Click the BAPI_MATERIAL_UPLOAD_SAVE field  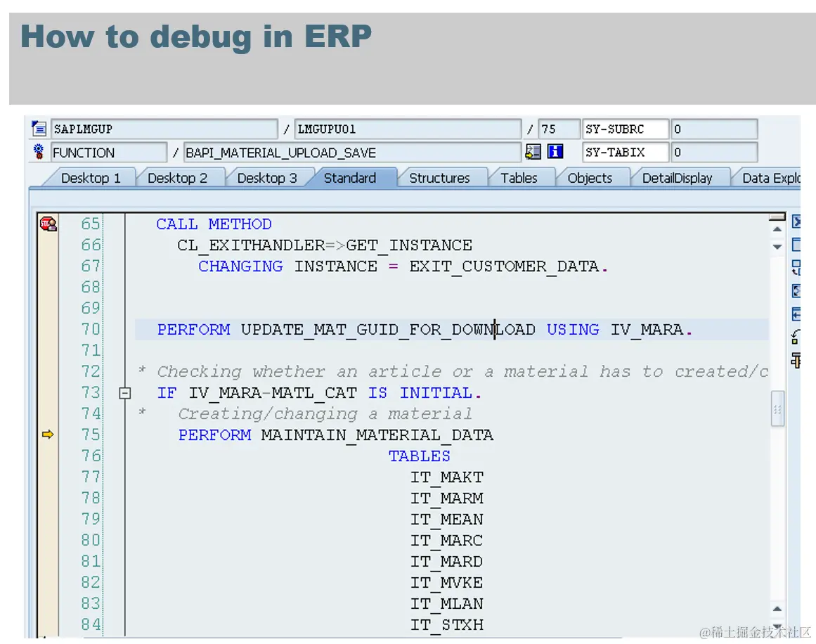point(352,153)
